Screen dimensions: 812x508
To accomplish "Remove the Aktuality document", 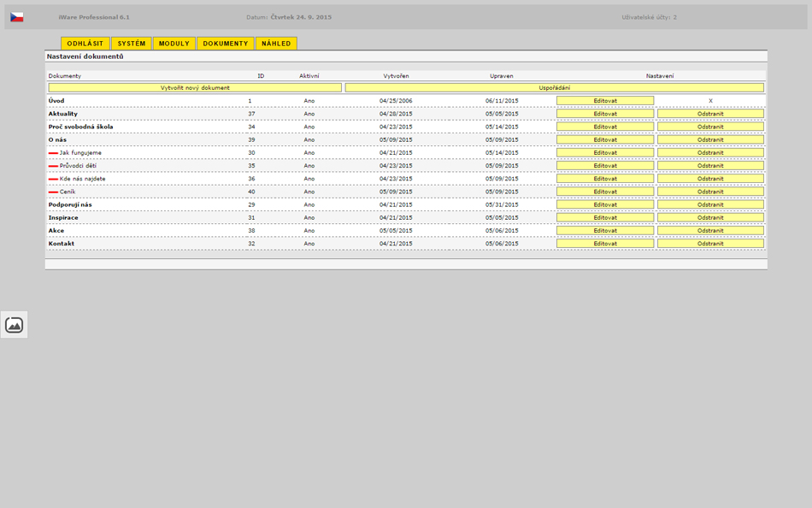I will pos(710,114).
